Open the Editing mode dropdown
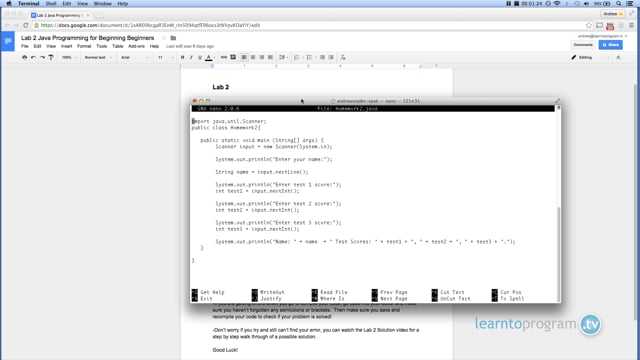This screenshot has width=640, height=360. [590, 58]
